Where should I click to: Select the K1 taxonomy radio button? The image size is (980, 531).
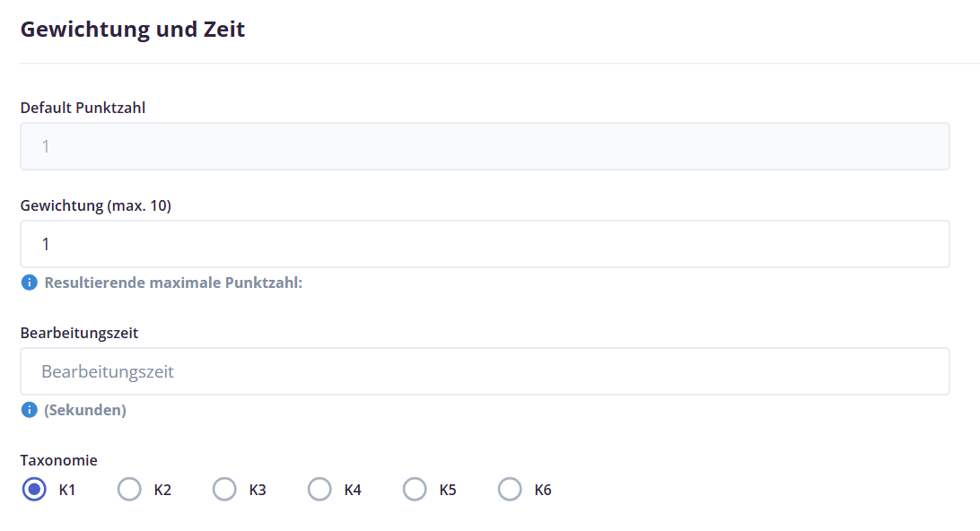tap(34, 489)
